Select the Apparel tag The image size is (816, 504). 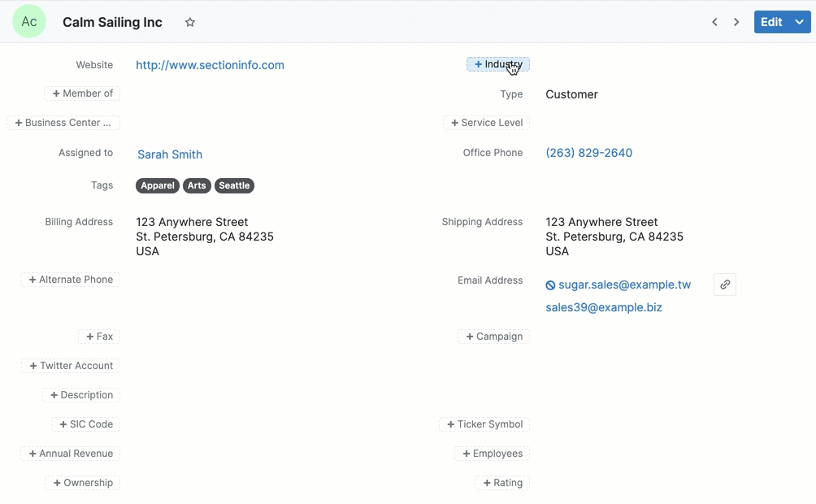point(158,186)
